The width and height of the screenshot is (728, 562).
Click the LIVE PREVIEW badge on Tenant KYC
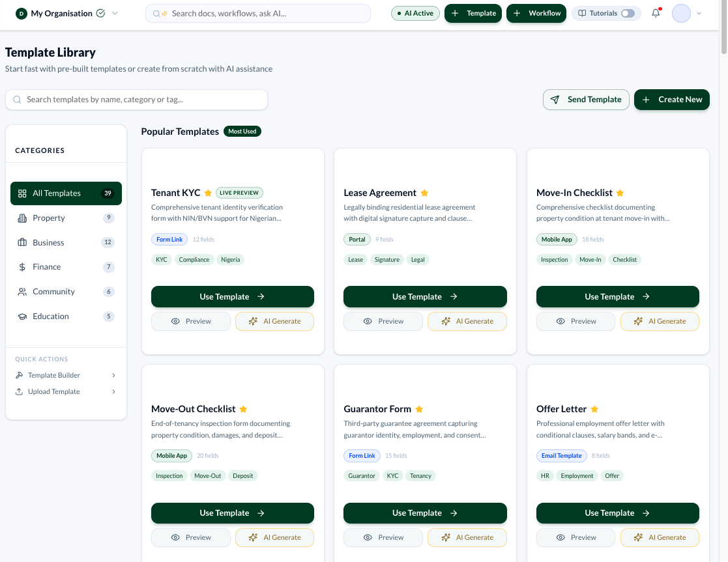(x=239, y=193)
